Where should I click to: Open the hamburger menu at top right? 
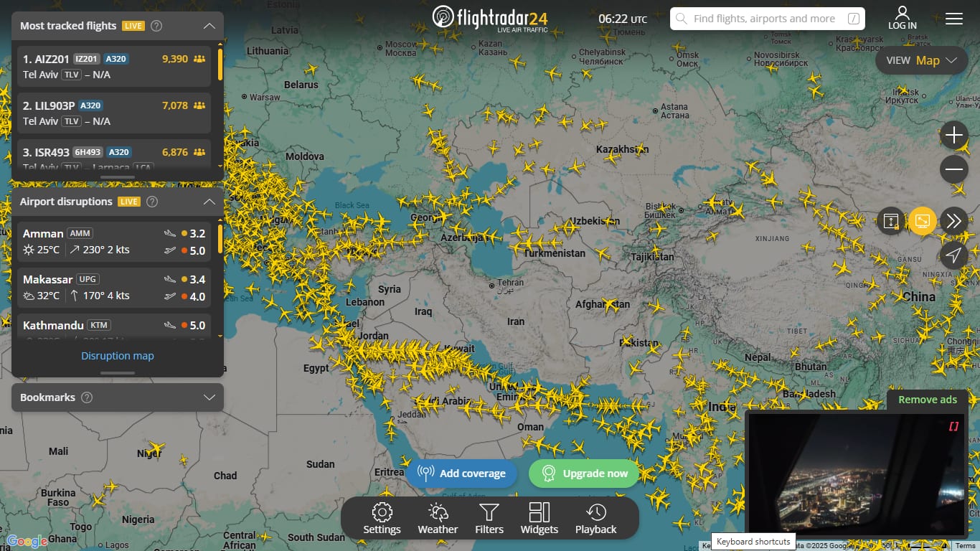[x=954, y=19]
